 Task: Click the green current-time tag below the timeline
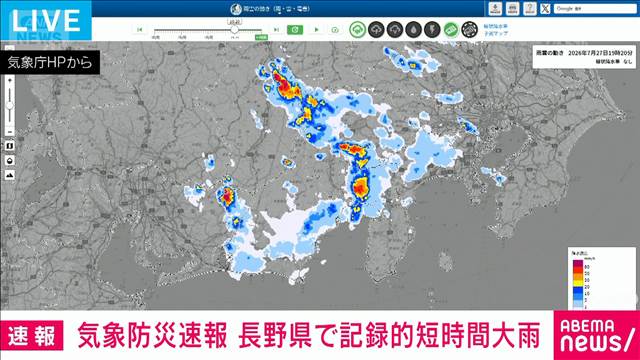[x=261, y=38]
